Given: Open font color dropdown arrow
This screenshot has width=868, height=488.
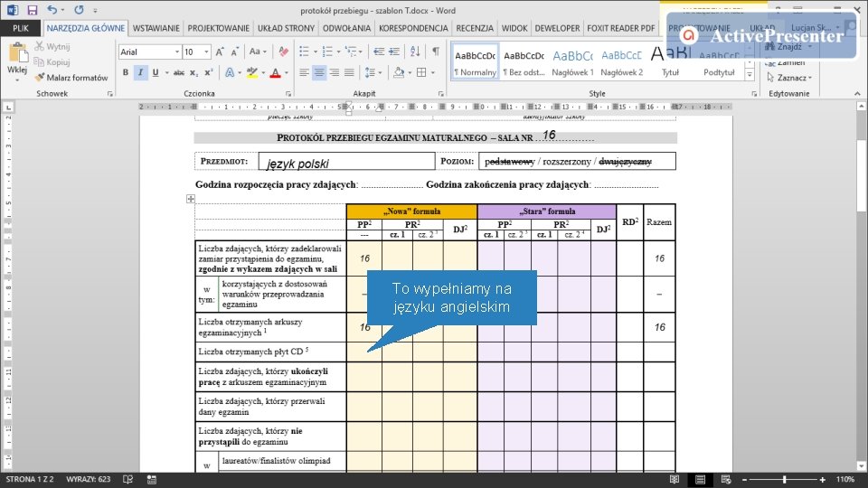Looking at the screenshot, I should click(287, 72).
